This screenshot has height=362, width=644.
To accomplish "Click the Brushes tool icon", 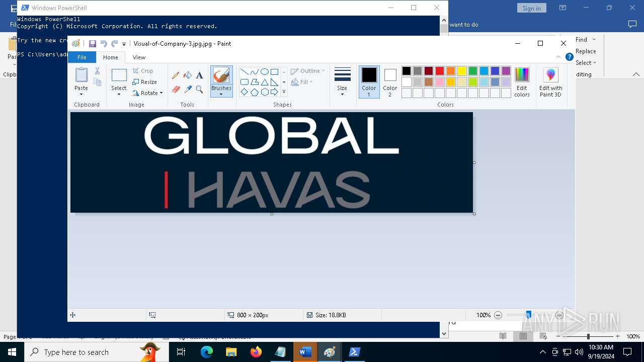I will 221,75.
